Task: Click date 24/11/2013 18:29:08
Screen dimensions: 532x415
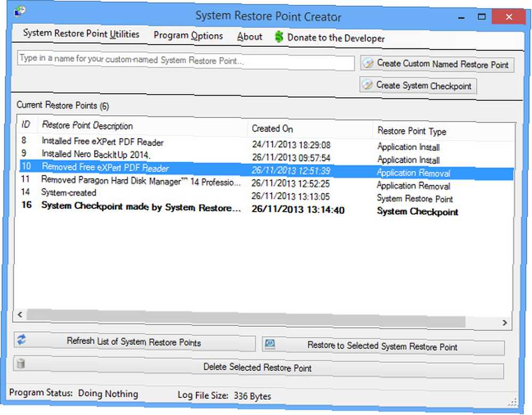Action: (291, 145)
